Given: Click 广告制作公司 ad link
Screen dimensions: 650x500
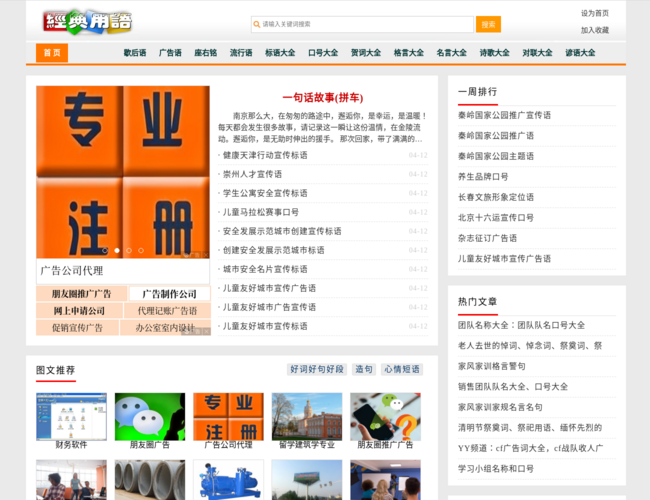Looking at the screenshot, I should pos(170,294).
